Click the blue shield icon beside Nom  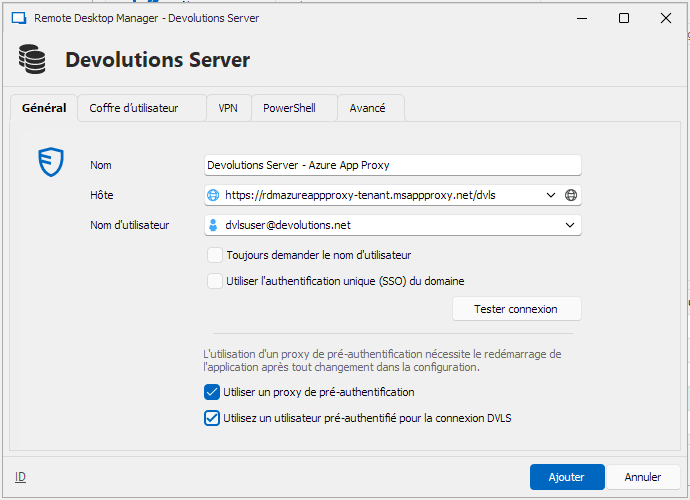(x=51, y=162)
